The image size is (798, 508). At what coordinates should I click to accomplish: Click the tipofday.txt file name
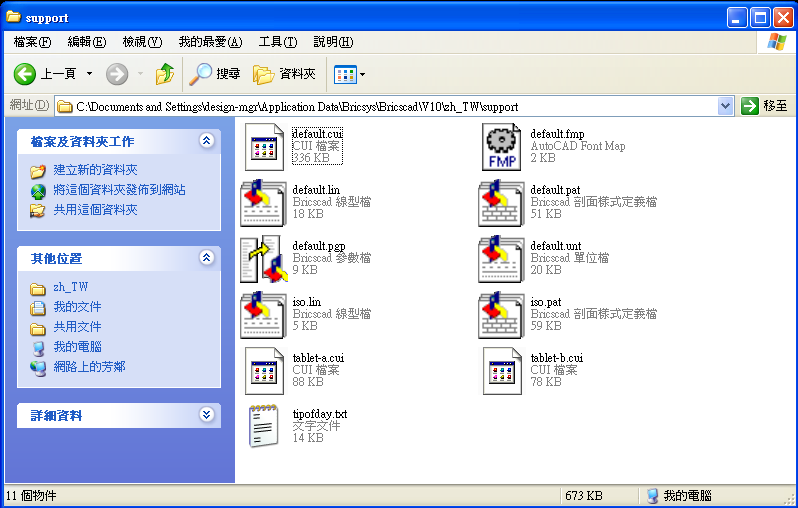(x=320, y=414)
